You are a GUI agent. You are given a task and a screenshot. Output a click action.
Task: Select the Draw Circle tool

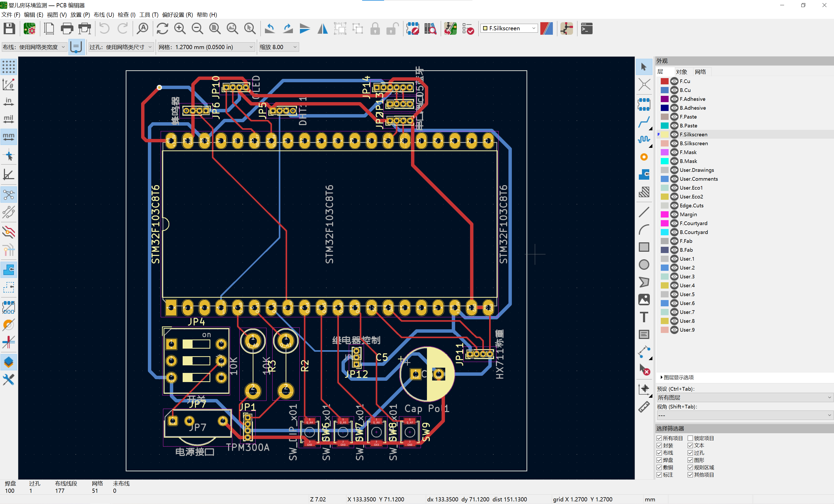click(x=644, y=265)
